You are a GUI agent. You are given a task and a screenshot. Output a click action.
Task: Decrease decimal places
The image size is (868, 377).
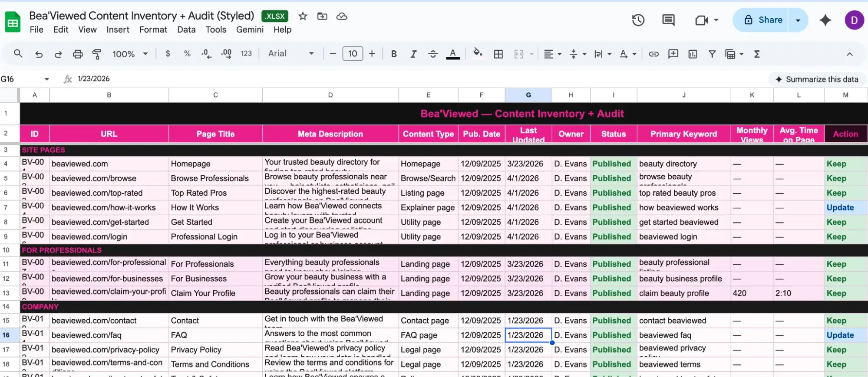tap(207, 54)
